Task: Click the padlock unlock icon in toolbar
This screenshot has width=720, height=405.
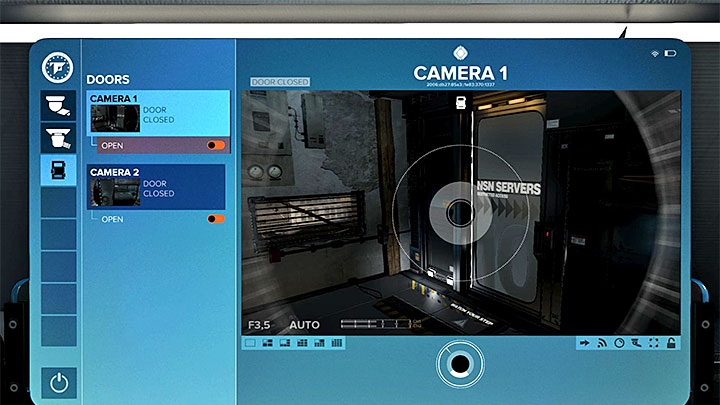Action: pos(673,343)
